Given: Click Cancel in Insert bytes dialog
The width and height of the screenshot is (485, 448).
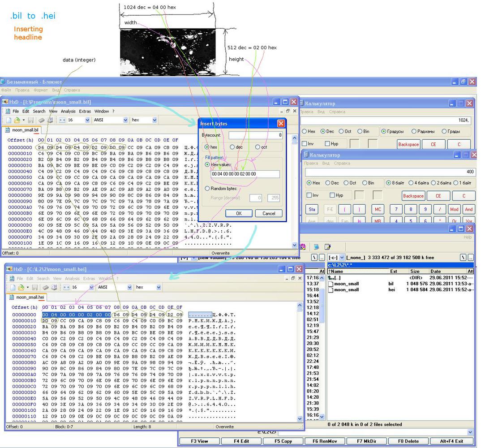Looking at the screenshot, I should click(x=269, y=213).
